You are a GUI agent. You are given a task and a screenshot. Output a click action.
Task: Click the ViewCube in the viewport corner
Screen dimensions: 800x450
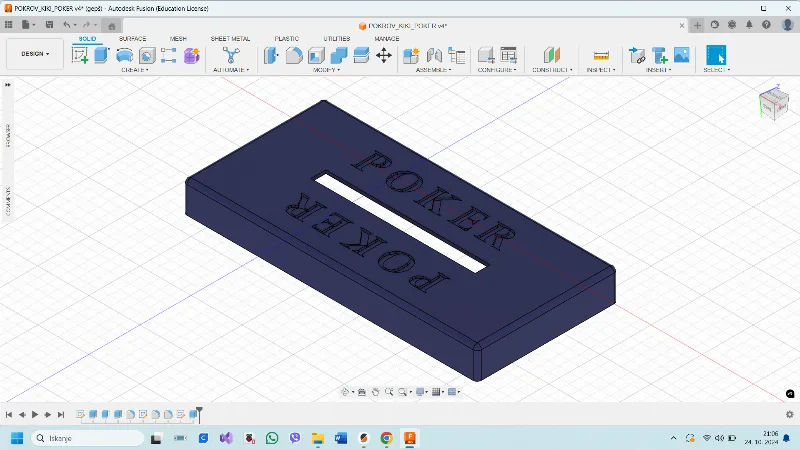(x=774, y=103)
